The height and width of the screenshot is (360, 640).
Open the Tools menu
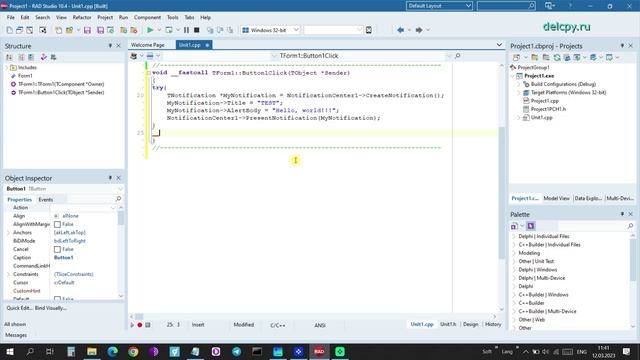click(173, 18)
